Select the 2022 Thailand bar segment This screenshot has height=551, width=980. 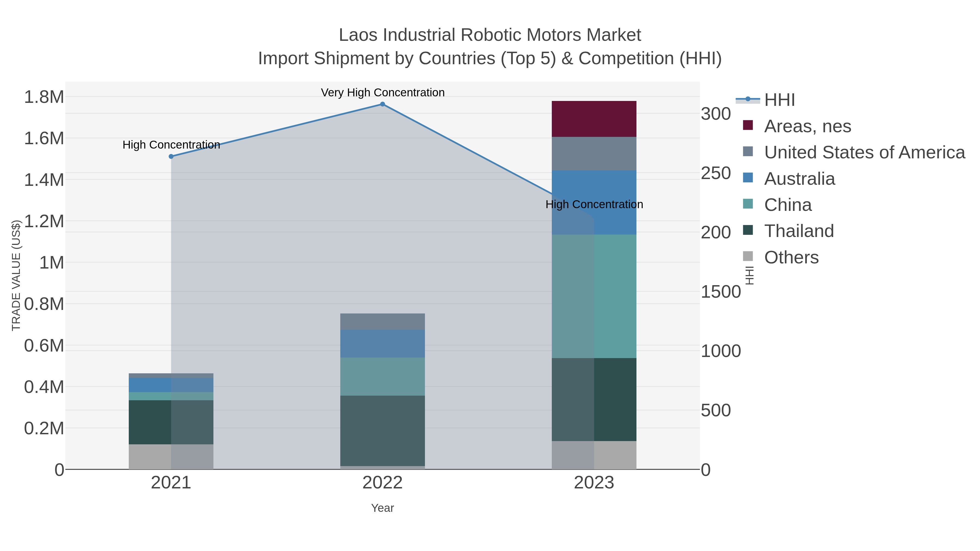click(x=382, y=431)
